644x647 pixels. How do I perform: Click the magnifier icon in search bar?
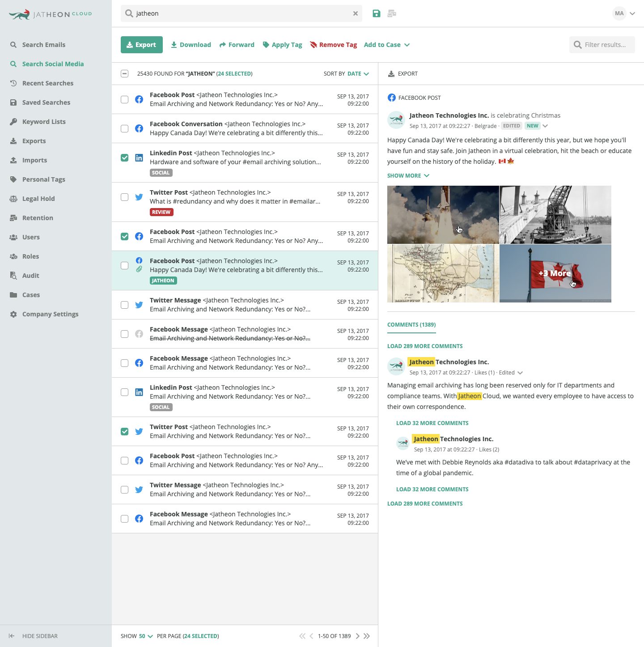(x=129, y=13)
